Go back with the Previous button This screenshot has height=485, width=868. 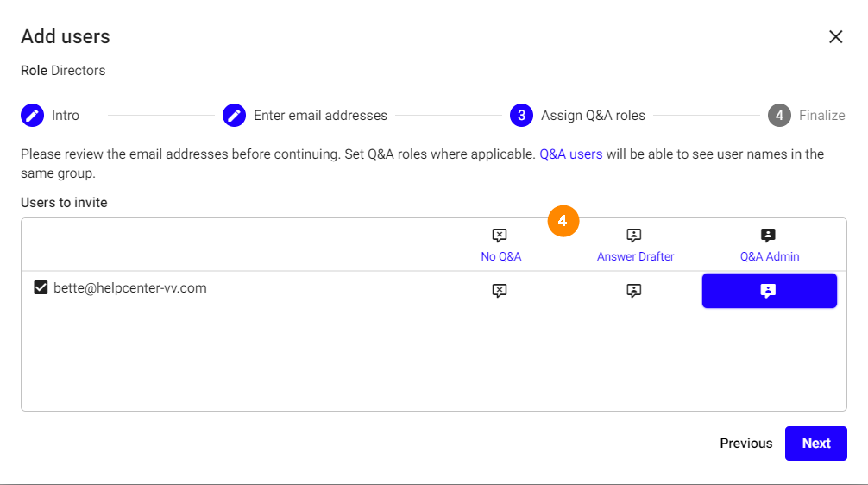746,444
